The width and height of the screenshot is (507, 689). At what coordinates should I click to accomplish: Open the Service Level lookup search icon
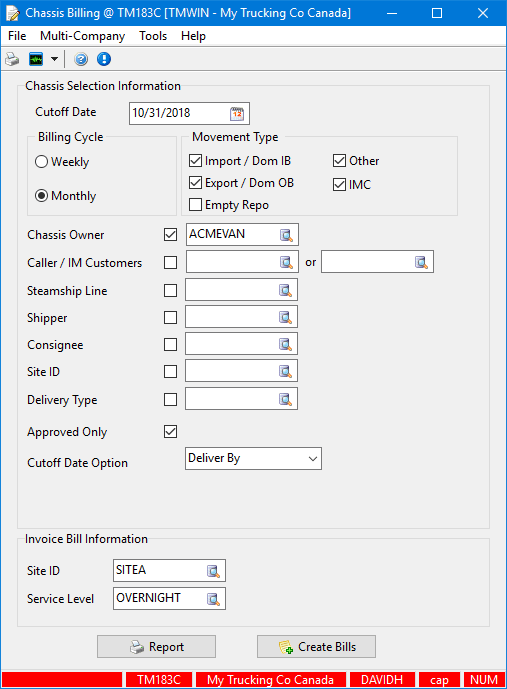[214, 599]
